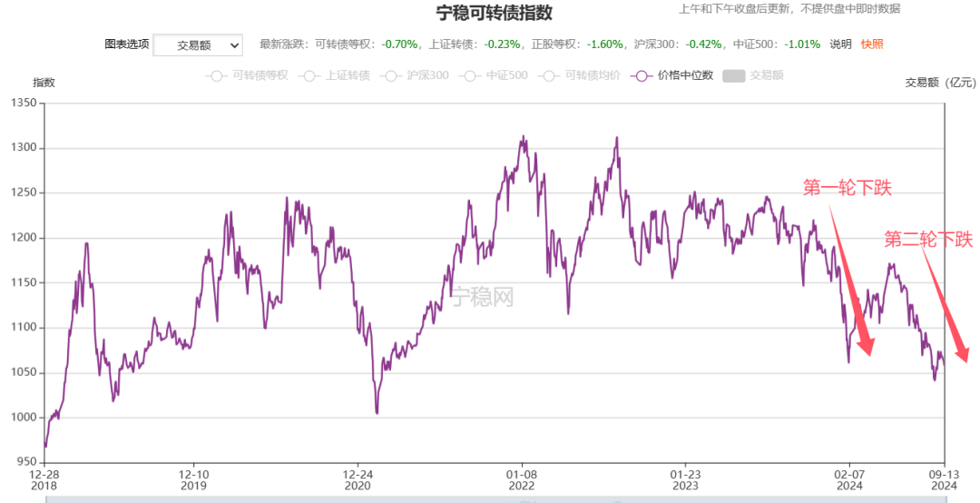980x503 pixels.
Task: Click the 宁稳可转债指数 chart title
Action: [x=495, y=13]
